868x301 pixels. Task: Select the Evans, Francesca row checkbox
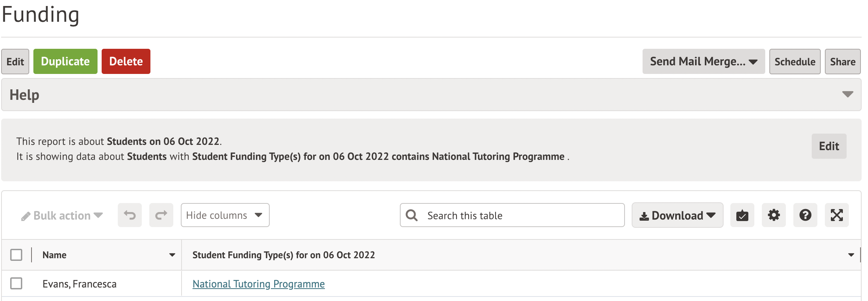coord(17,283)
